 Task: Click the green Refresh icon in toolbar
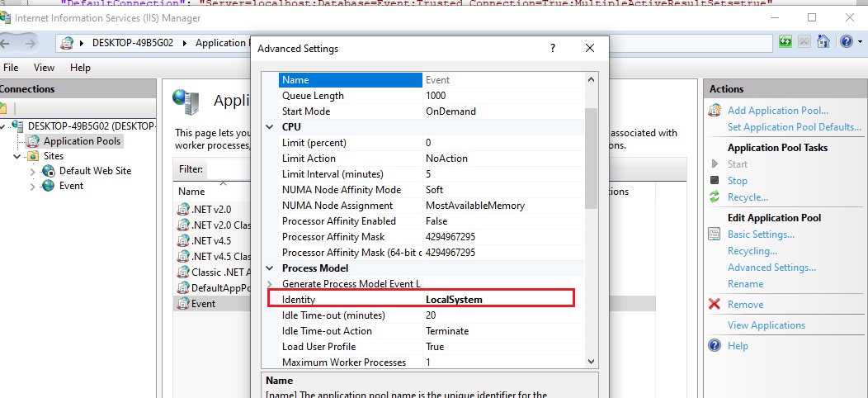coord(785,41)
